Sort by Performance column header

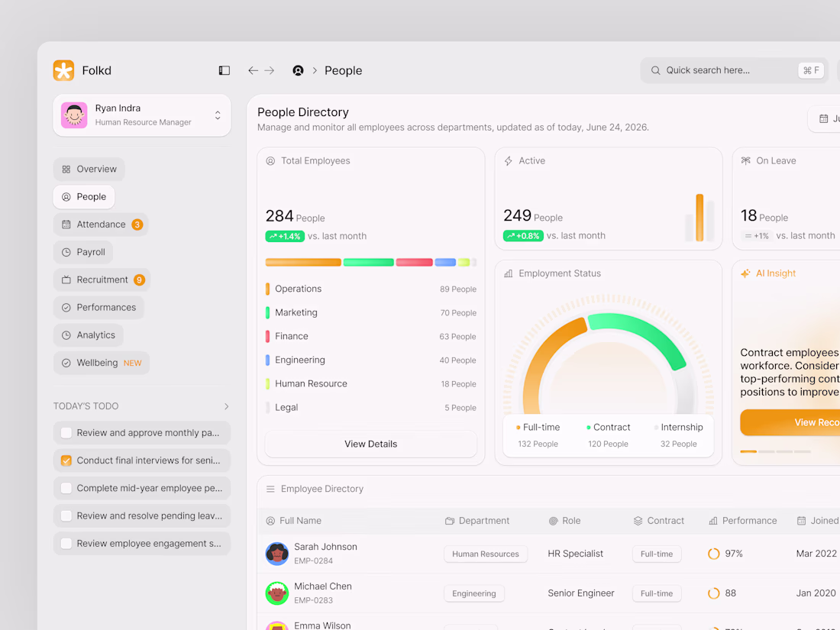tap(742, 521)
